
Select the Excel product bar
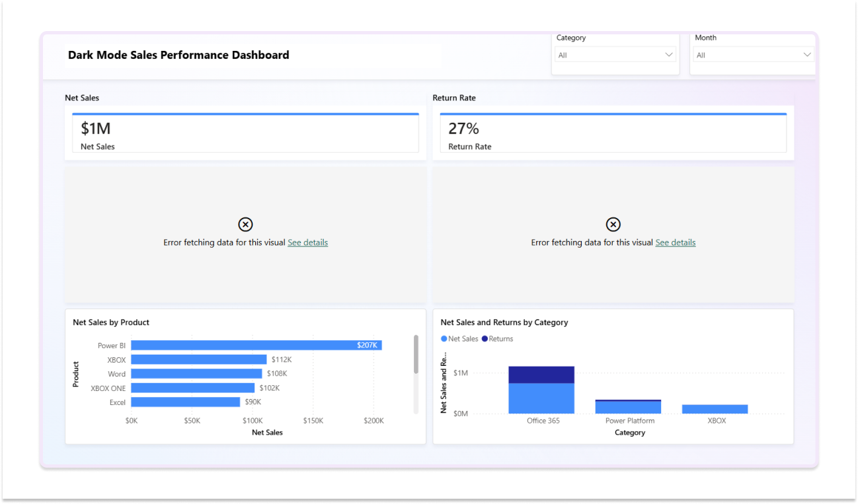pyautogui.click(x=186, y=402)
